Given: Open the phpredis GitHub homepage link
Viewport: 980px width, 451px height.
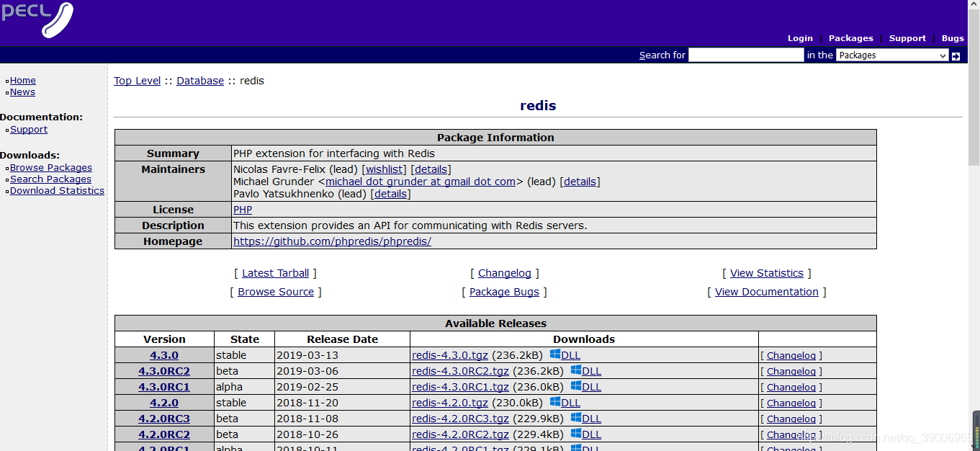Looking at the screenshot, I should click(x=332, y=241).
